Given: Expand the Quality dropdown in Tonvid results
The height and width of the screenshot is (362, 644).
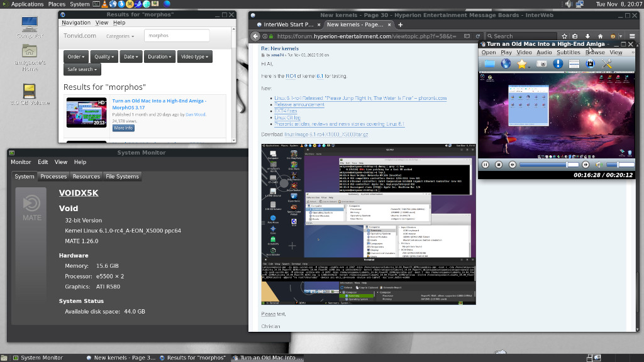Looking at the screenshot, I should tap(104, 57).
